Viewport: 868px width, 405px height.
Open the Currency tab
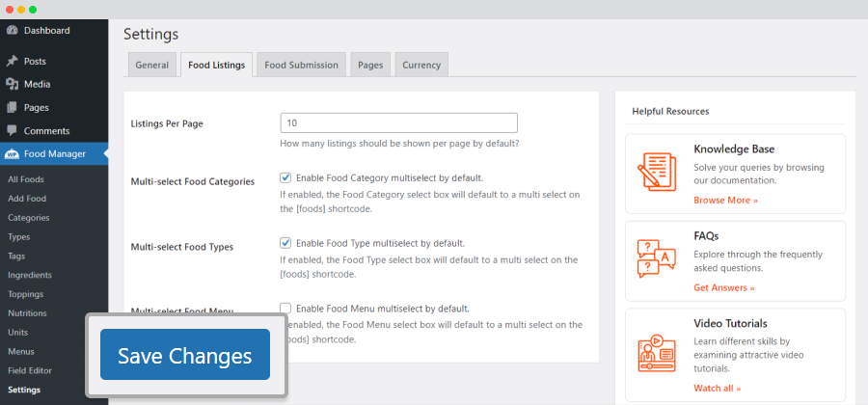pos(421,65)
